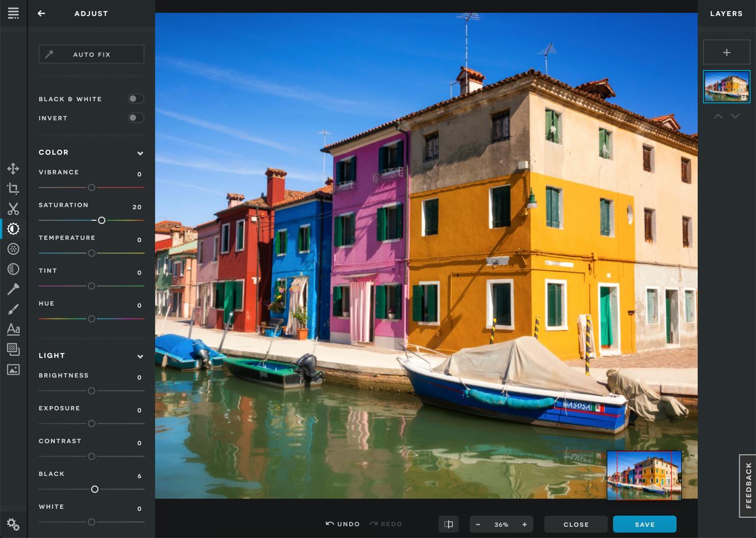756x538 pixels.
Task: Click the LAYERS panel title
Action: (726, 14)
